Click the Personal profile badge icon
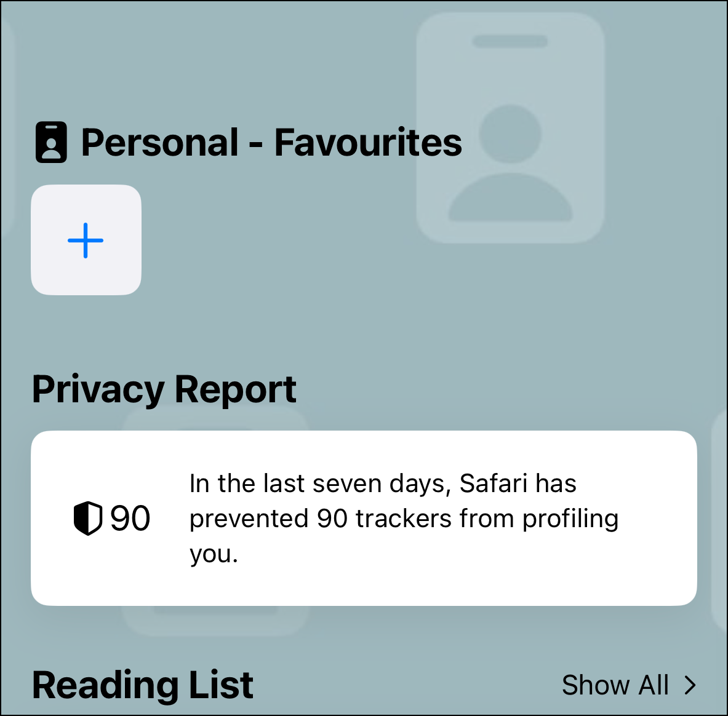The width and height of the screenshot is (728, 716). [51, 143]
